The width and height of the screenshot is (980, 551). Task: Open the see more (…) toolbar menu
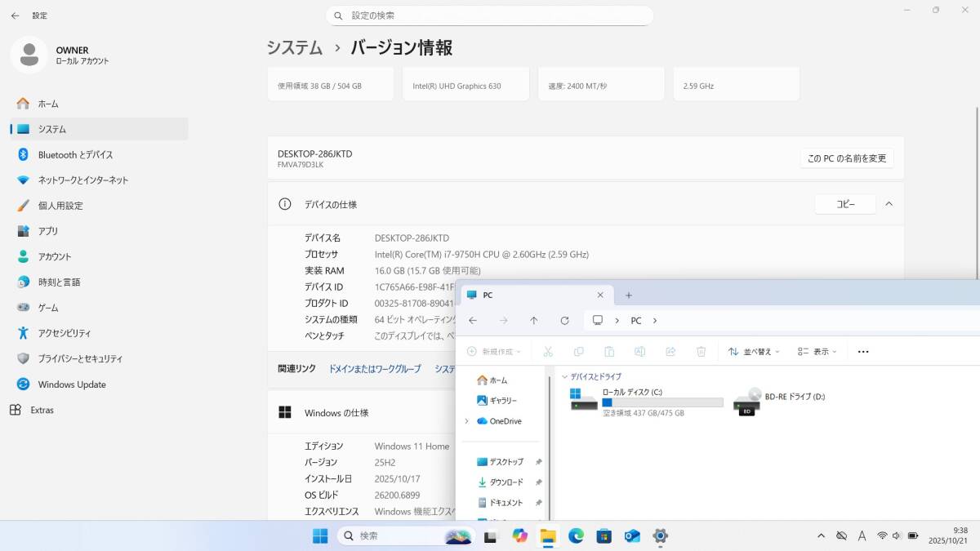click(x=863, y=352)
